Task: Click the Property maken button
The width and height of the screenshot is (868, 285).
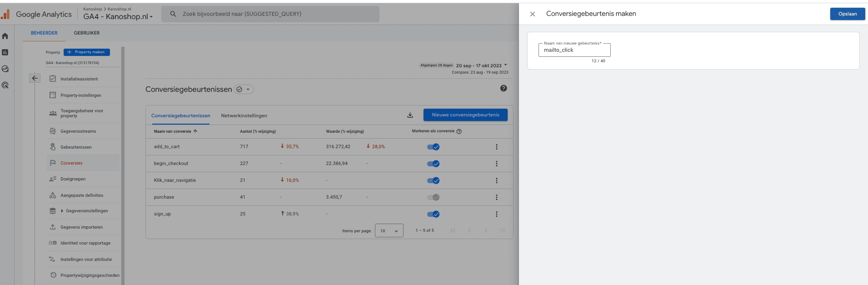Action: click(x=87, y=52)
